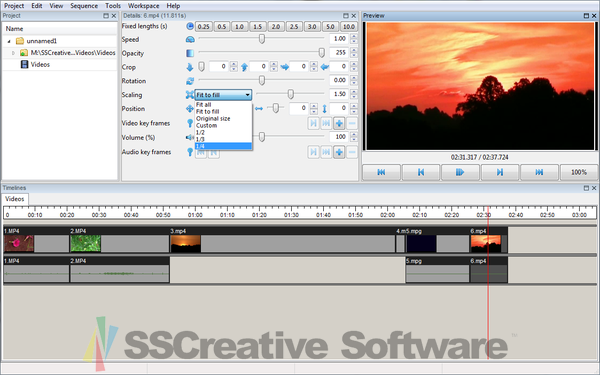Jump to last video key frame
This screenshot has height=375, width=600.
pos(326,123)
